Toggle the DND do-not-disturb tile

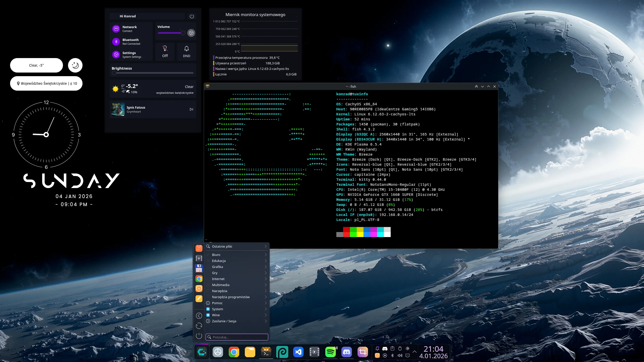(x=186, y=52)
